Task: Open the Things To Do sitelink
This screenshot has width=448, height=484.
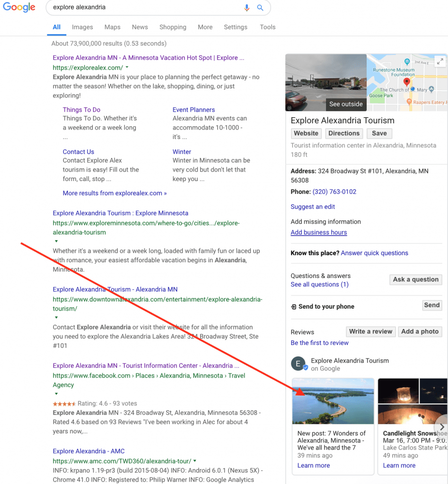Action: click(81, 110)
